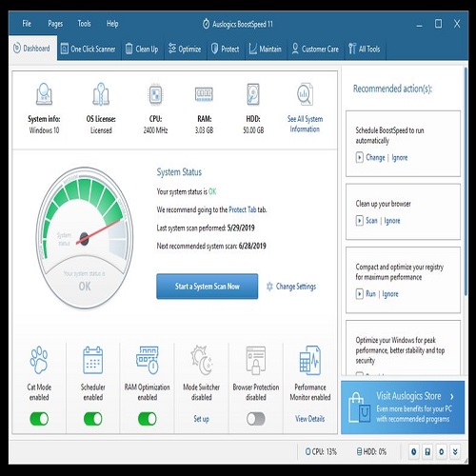Open the Optimize tab
Viewport: 476px width, 476px height.
coord(185,49)
